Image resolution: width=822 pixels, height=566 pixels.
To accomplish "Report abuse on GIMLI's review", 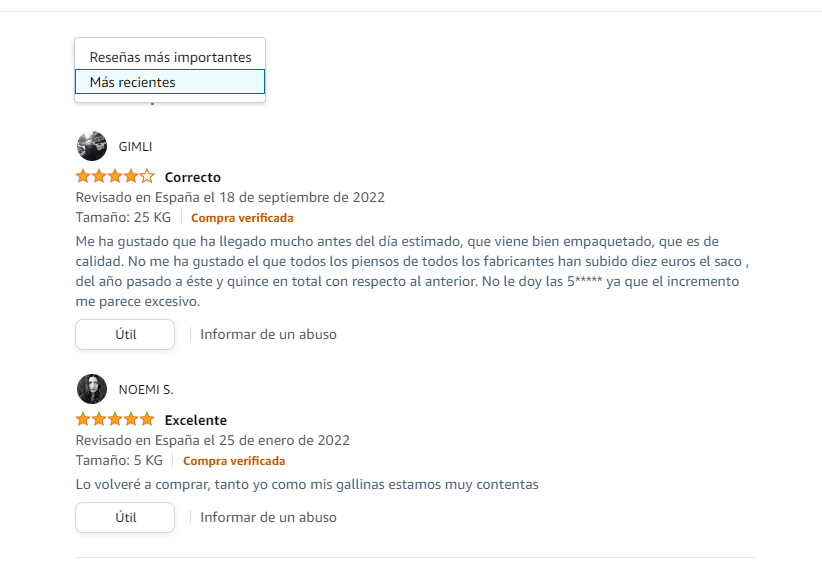I will pyautogui.click(x=268, y=334).
